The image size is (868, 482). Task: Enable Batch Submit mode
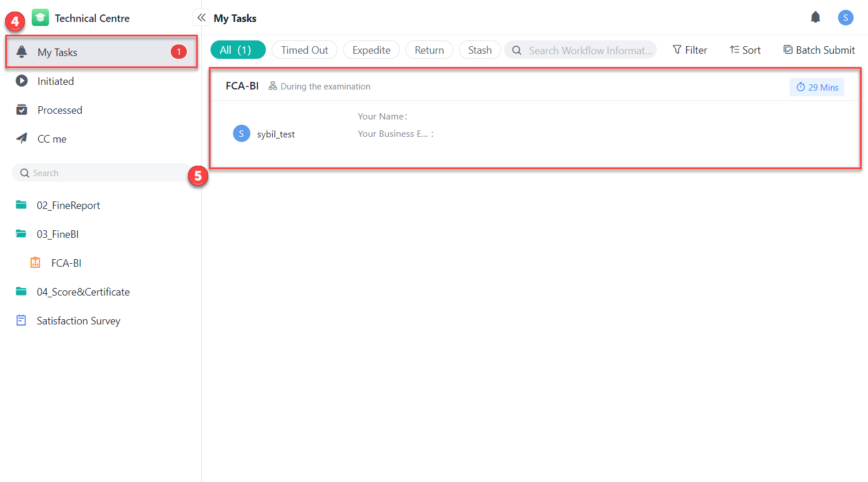pyautogui.click(x=818, y=50)
